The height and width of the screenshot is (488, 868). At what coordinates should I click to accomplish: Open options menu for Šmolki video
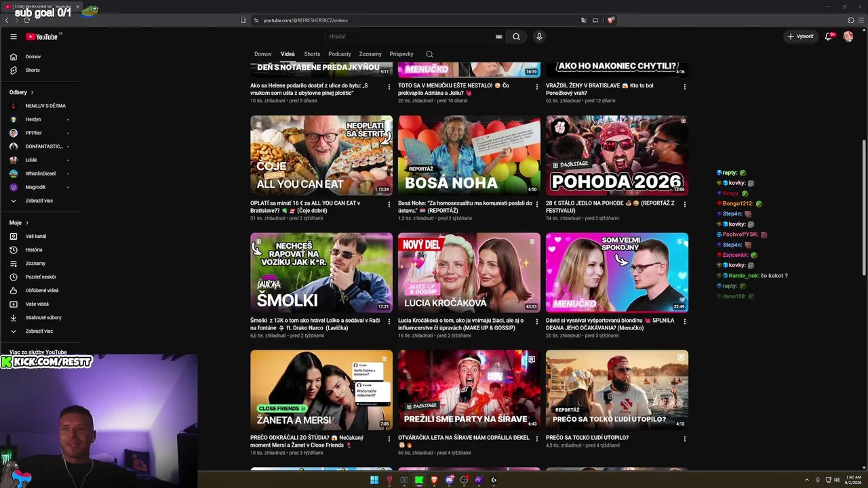(389, 321)
